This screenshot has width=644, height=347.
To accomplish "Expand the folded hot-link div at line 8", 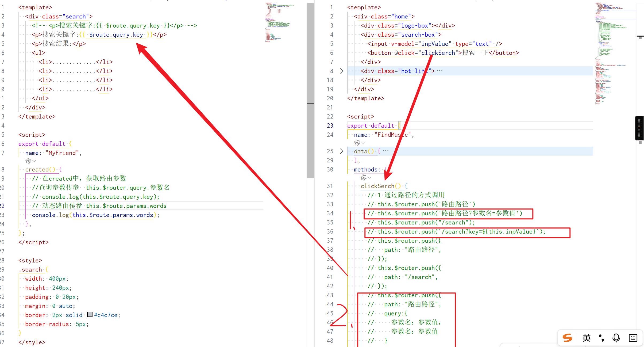I will [341, 71].
